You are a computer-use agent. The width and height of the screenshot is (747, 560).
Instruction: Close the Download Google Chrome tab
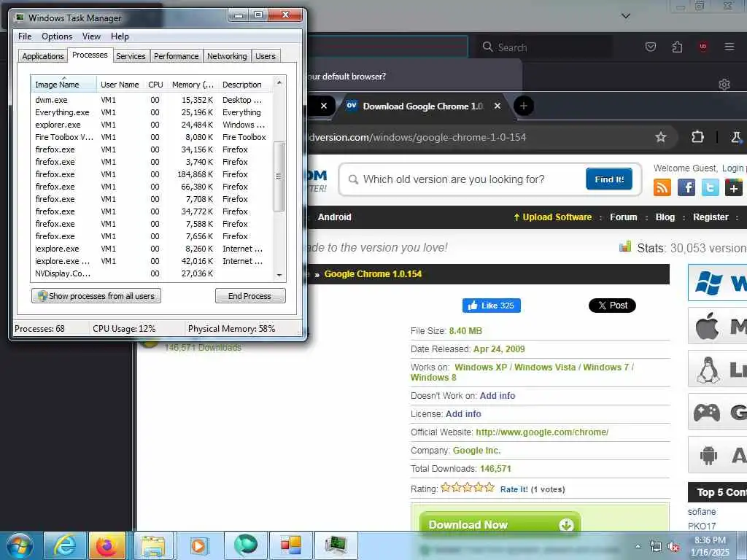[498, 106]
